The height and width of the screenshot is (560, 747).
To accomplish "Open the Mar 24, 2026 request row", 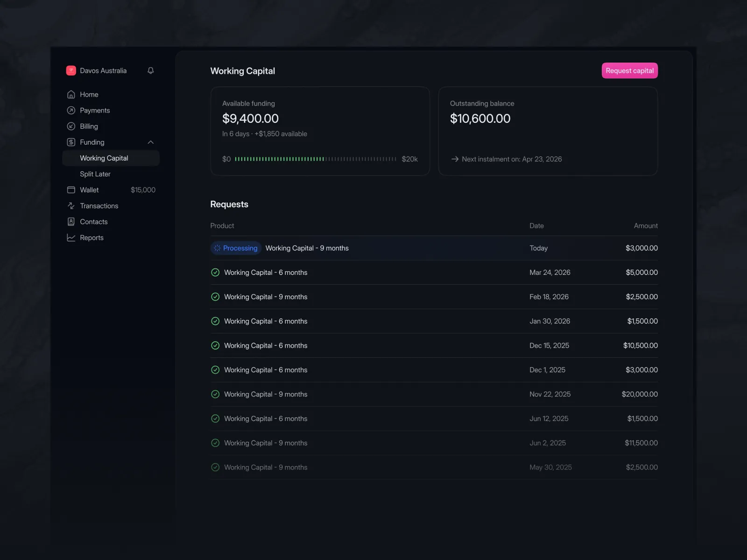I will pyautogui.click(x=434, y=273).
